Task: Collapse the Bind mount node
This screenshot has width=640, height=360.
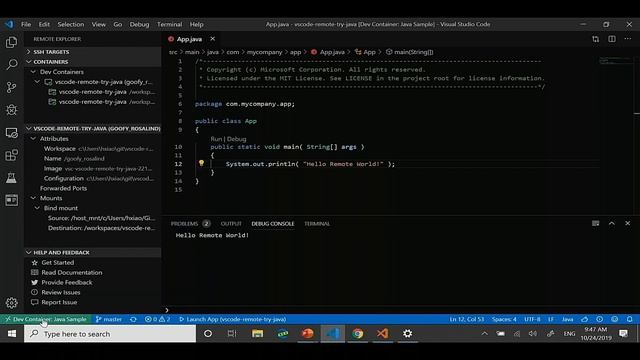Action: tap(38, 208)
